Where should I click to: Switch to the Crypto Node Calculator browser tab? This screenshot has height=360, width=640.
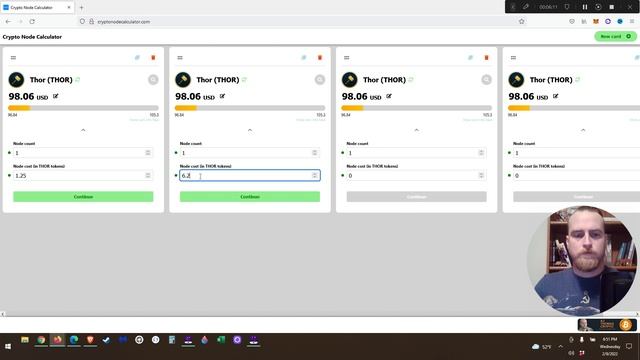tap(37, 7)
